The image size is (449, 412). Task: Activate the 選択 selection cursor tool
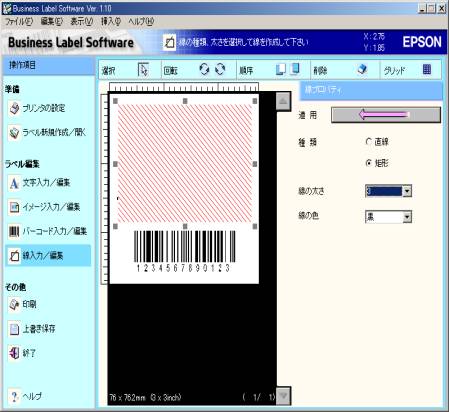(143, 70)
